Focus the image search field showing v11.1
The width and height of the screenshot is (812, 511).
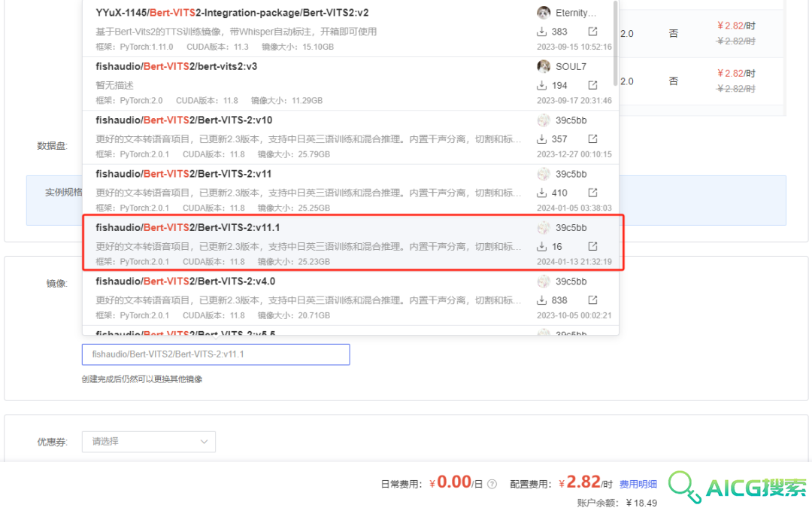[x=216, y=354]
